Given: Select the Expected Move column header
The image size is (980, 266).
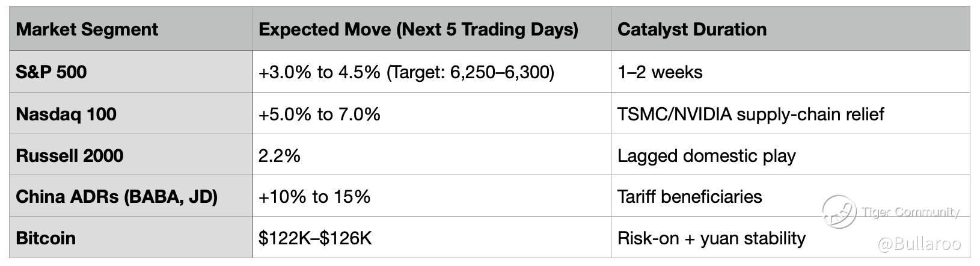Looking at the screenshot, I should [418, 29].
